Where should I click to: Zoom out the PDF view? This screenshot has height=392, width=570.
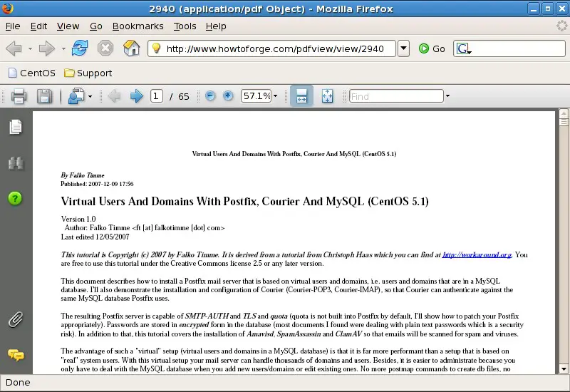[x=210, y=96]
